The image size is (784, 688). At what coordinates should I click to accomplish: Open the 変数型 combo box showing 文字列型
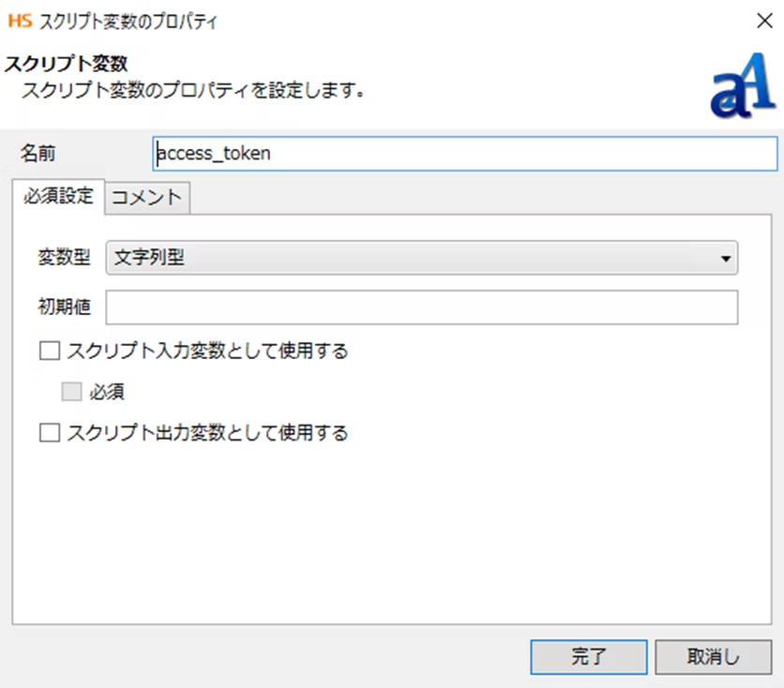(x=421, y=258)
